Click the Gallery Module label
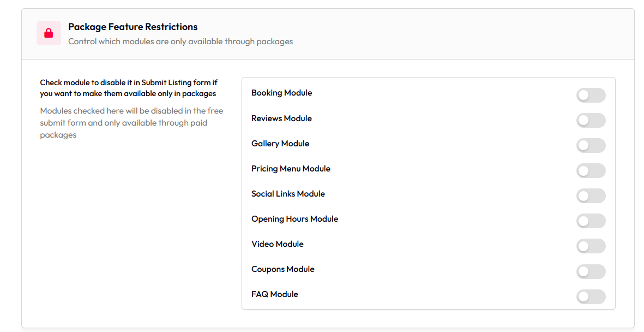 pyautogui.click(x=280, y=144)
